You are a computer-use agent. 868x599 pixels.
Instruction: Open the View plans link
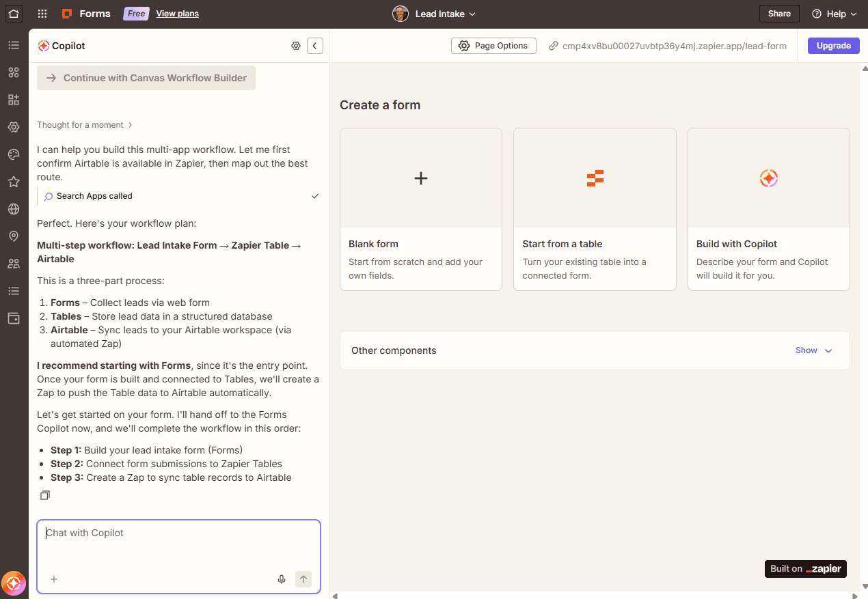click(x=177, y=14)
